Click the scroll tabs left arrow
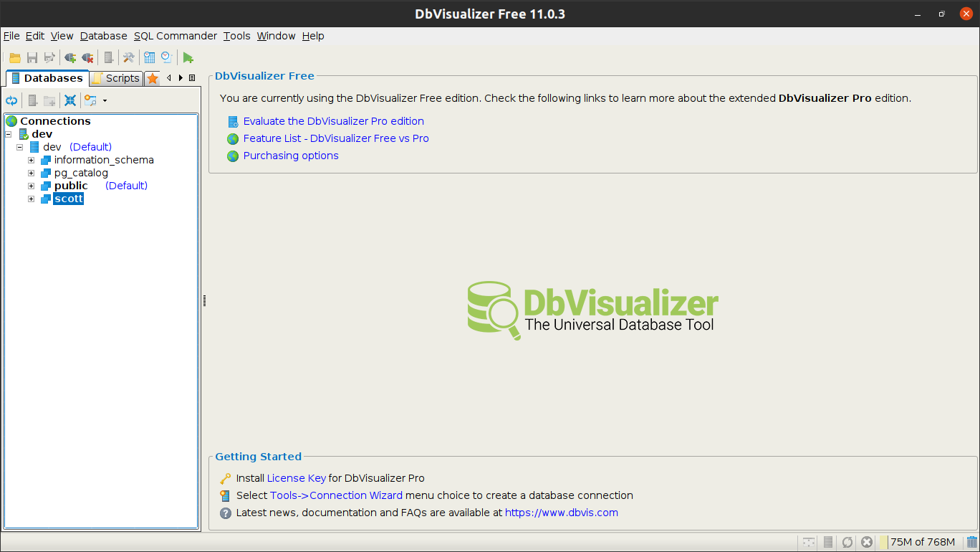This screenshot has height=552, width=980. pos(169,78)
